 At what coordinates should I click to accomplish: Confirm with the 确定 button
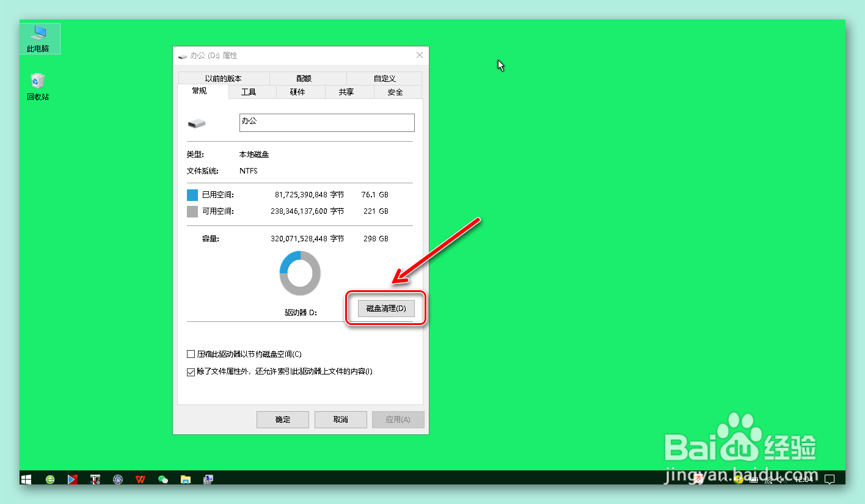pos(283,420)
